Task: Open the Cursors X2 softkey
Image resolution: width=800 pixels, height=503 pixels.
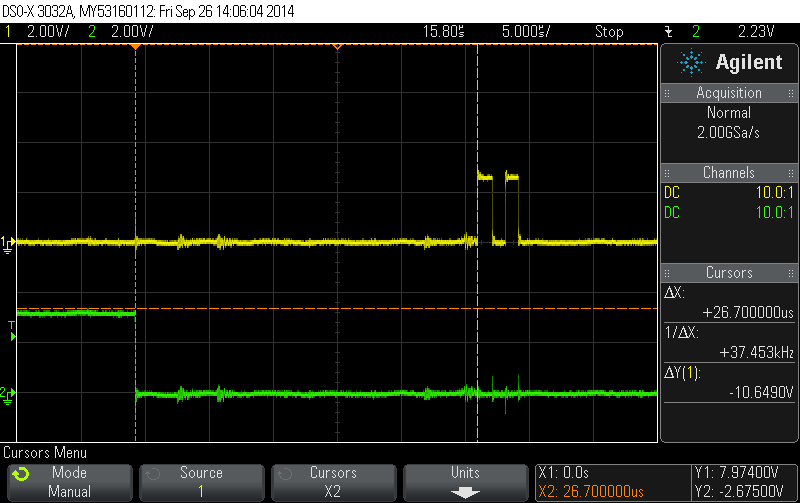Action: tap(333, 482)
